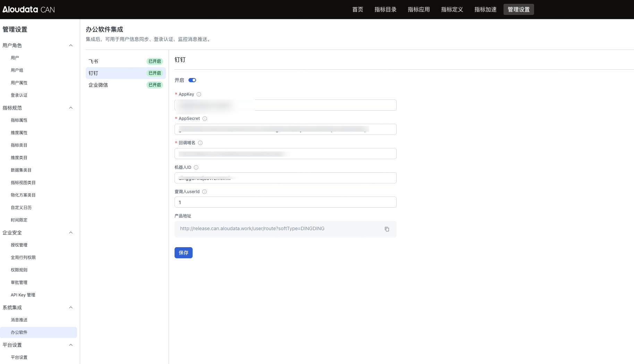The image size is (634, 364).
Task: Select 企业微信 in the integration list
Action: click(126, 85)
